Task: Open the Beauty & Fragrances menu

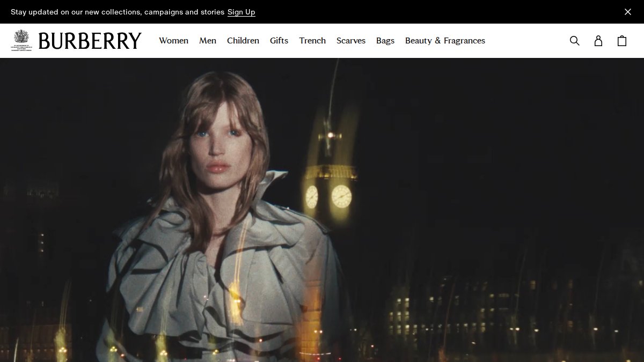Action: click(445, 41)
